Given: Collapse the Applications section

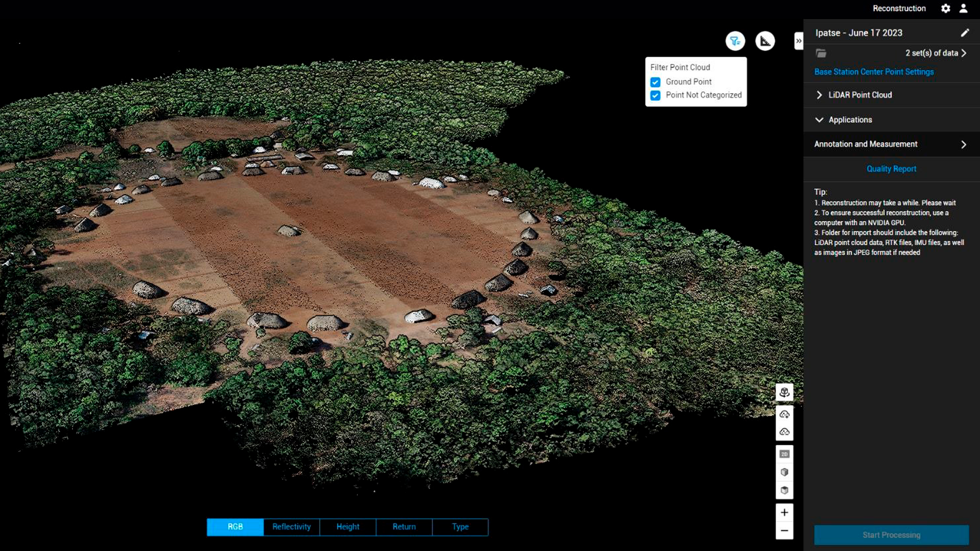Looking at the screenshot, I should click(x=819, y=120).
